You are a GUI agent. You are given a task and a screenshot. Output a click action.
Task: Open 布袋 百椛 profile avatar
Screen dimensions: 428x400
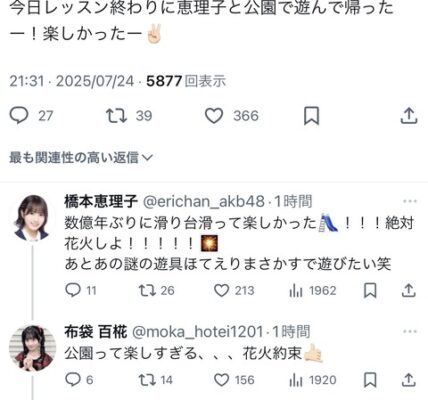coord(32,348)
